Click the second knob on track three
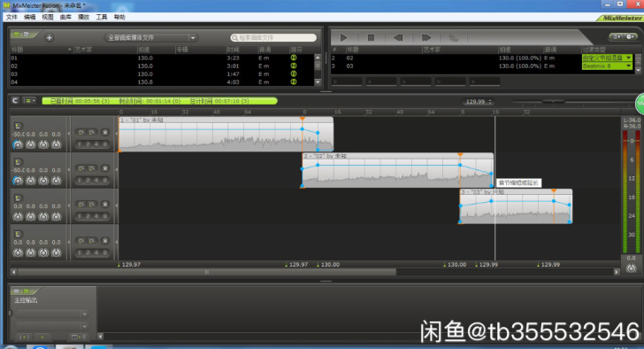 (31, 217)
